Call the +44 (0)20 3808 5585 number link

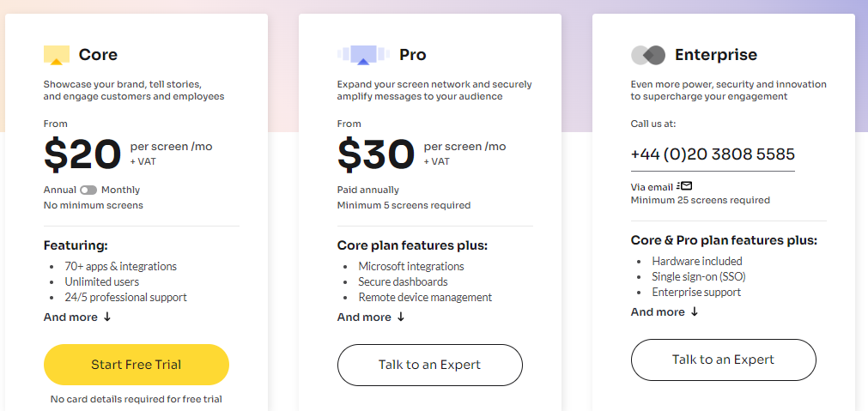[712, 154]
